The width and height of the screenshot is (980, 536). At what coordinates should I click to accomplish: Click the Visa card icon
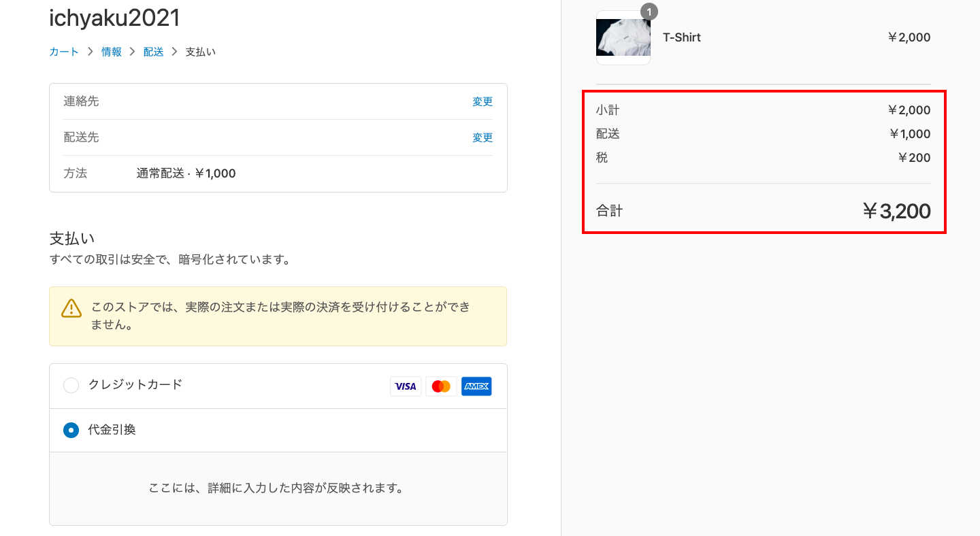coord(406,386)
